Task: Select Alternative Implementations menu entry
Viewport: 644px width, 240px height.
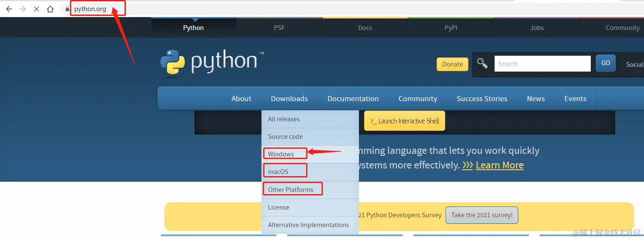Action: (x=310, y=225)
